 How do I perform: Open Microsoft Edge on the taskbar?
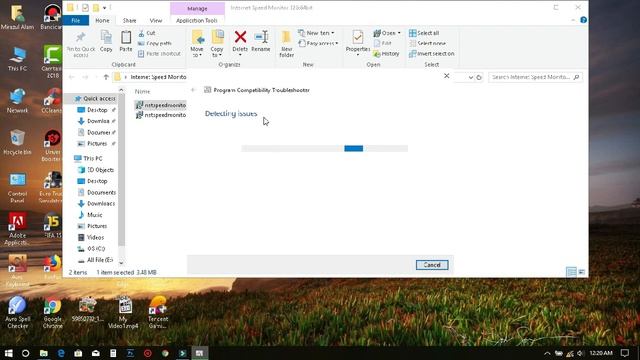pyautogui.click(x=61, y=353)
